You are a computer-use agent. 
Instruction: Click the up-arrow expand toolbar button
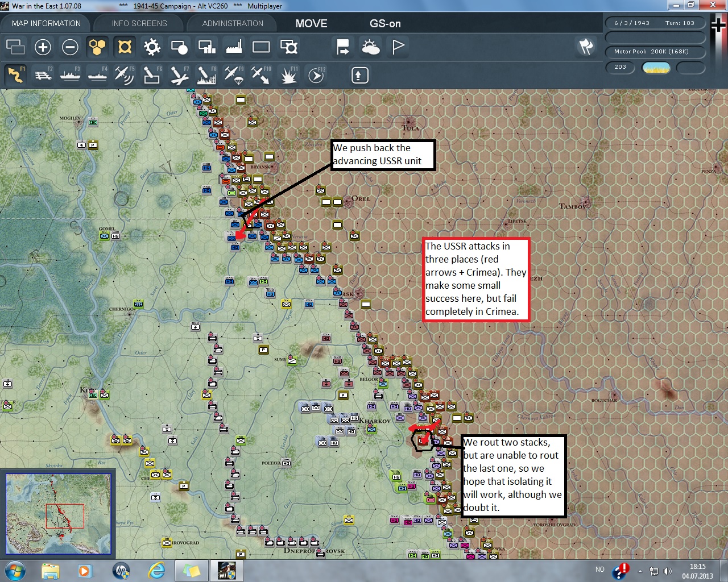coord(359,75)
